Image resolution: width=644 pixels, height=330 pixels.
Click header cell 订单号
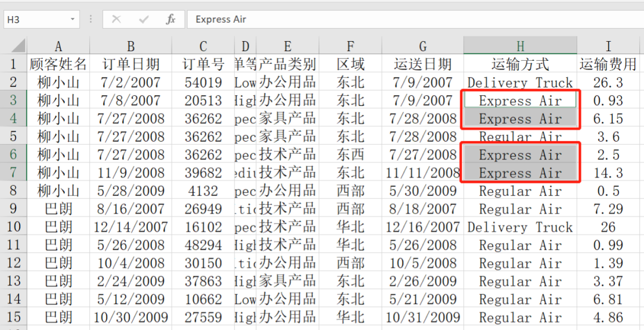pos(203,64)
